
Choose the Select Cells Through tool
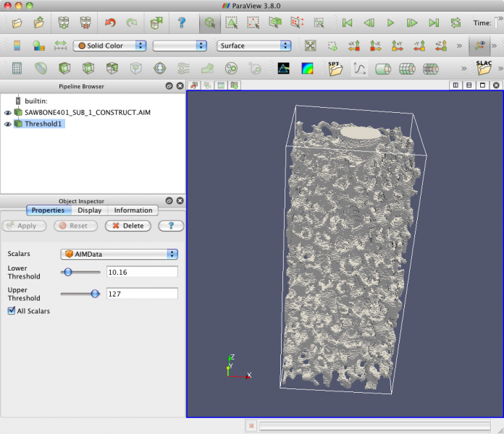(275, 22)
